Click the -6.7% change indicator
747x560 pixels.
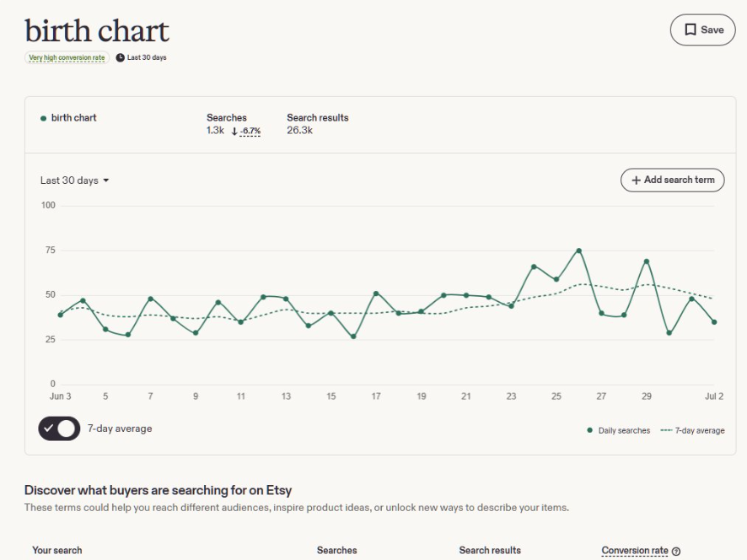[x=250, y=131]
